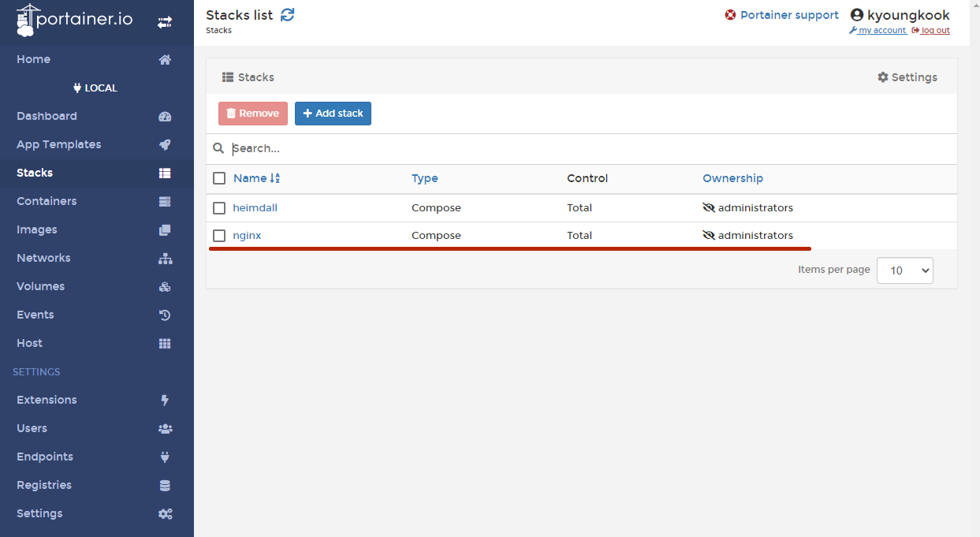This screenshot has width=980, height=537.
Task: Click the Home house icon
Action: pos(165,60)
